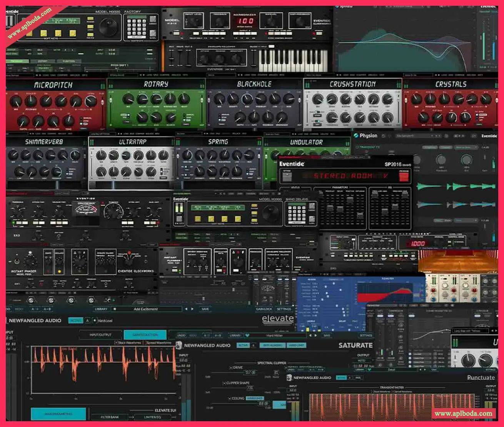Switch to the INPUT/OUTPUT tab in Elevate
This screenshot has width=504, height=427.
[100, 335]
